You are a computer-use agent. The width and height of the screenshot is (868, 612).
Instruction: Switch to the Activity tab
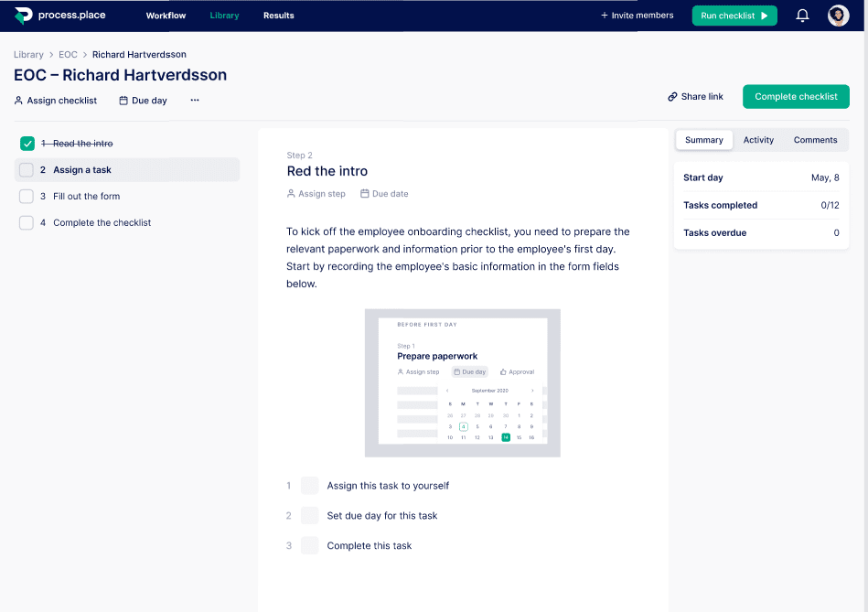[758, 140]
